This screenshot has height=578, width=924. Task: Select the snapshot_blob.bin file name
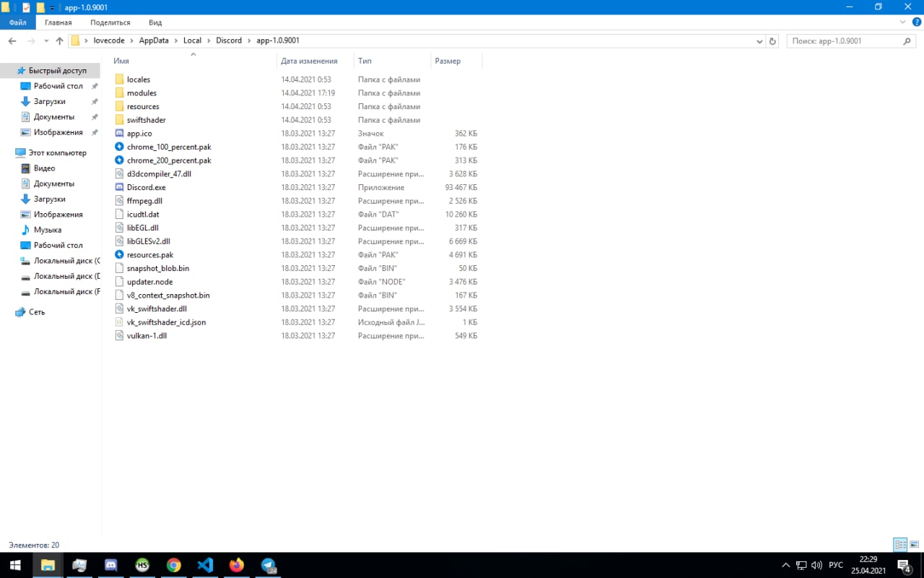[157, 268]
